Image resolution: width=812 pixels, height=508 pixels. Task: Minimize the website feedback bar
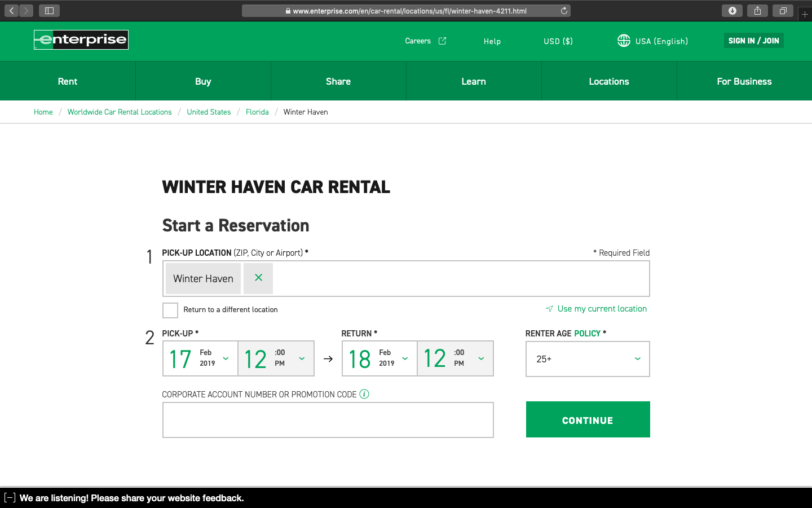[x=11, y=498]
